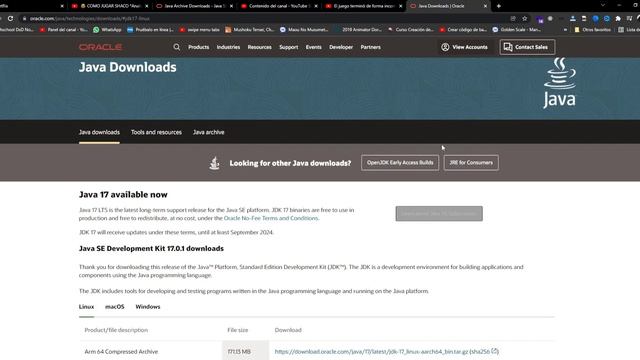This screenshot has width=640, height=360.
Task: Open the tab search dropdown arrow
Action: pos(602,5)
